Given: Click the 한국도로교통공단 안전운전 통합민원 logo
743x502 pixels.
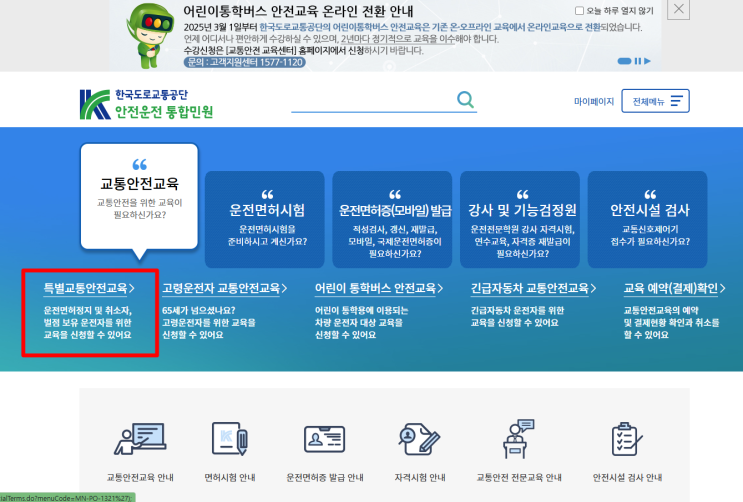Looking at the screenshot, I should tap(146, 104).
